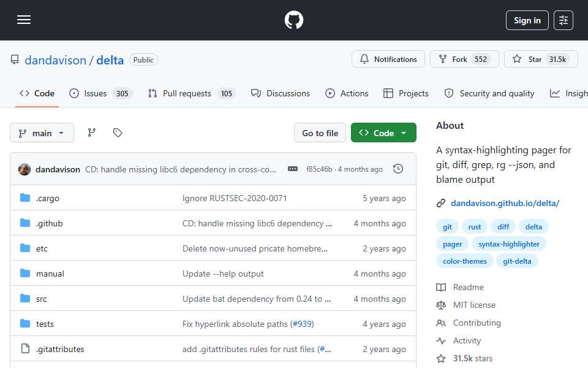The image size is (588, 368).
Task: Open the .github folder
Action: [x=50, y=223]
